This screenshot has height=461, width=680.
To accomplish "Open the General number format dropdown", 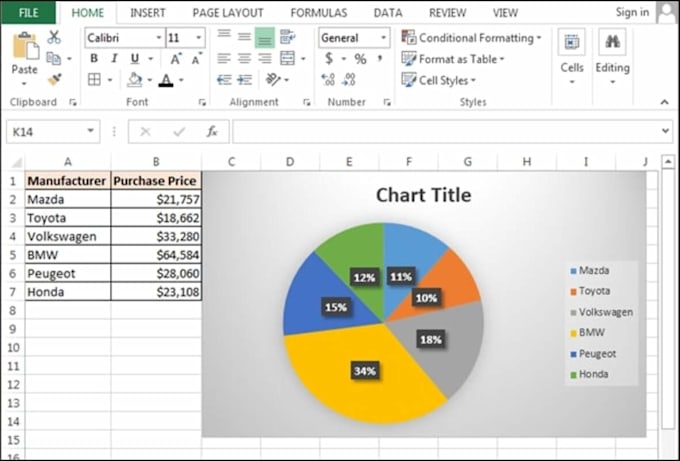I will (x=383, y=38).
